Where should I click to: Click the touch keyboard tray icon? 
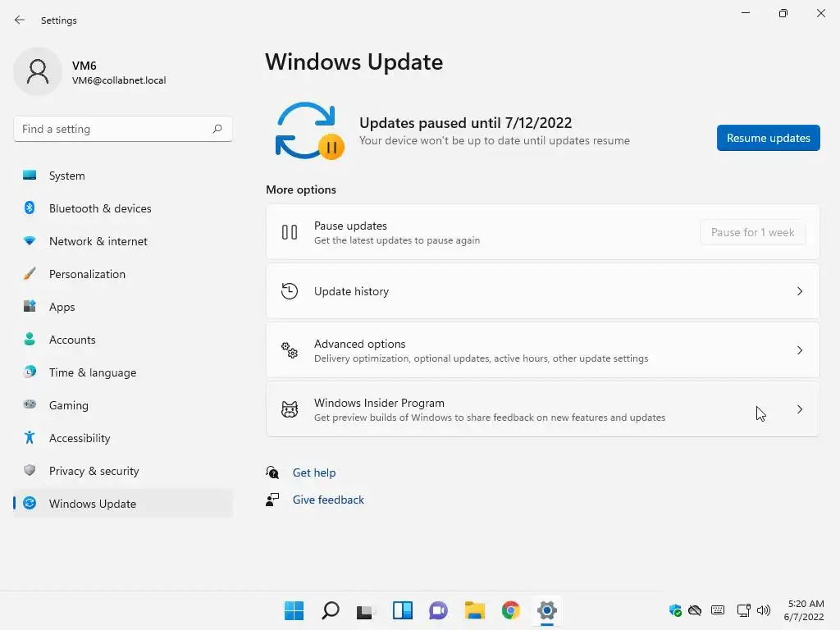click(x=718, y=610)
